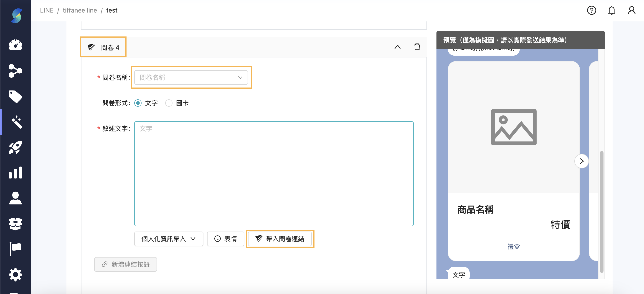Open notifications via the bell icon

pyautogui.click(x=612, y=10)
